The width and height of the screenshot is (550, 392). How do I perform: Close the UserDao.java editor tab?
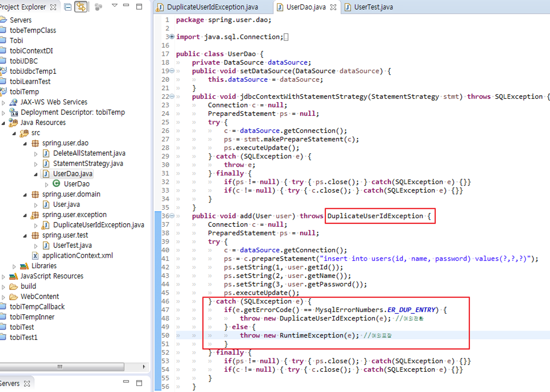[x=333, y=7]
